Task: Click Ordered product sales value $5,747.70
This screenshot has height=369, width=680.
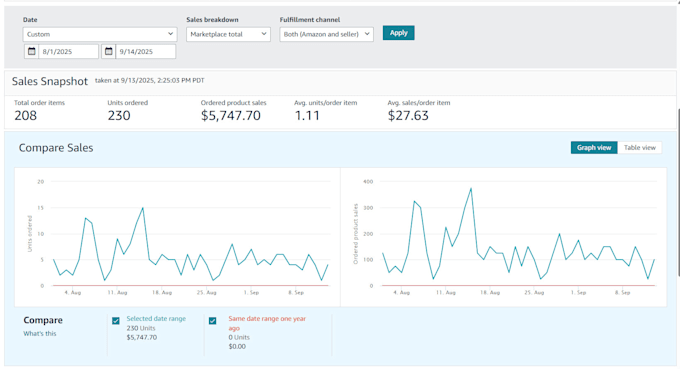Action: point(231,116)
